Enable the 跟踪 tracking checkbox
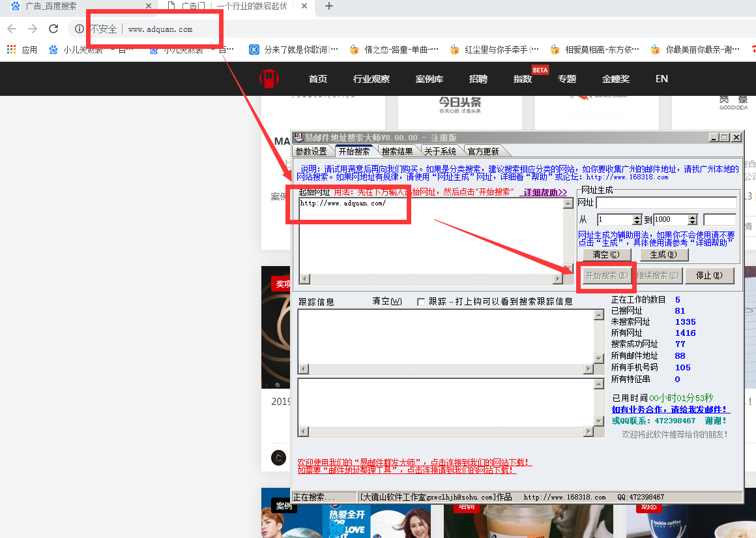The image size is (756, 538). (421, 301)
